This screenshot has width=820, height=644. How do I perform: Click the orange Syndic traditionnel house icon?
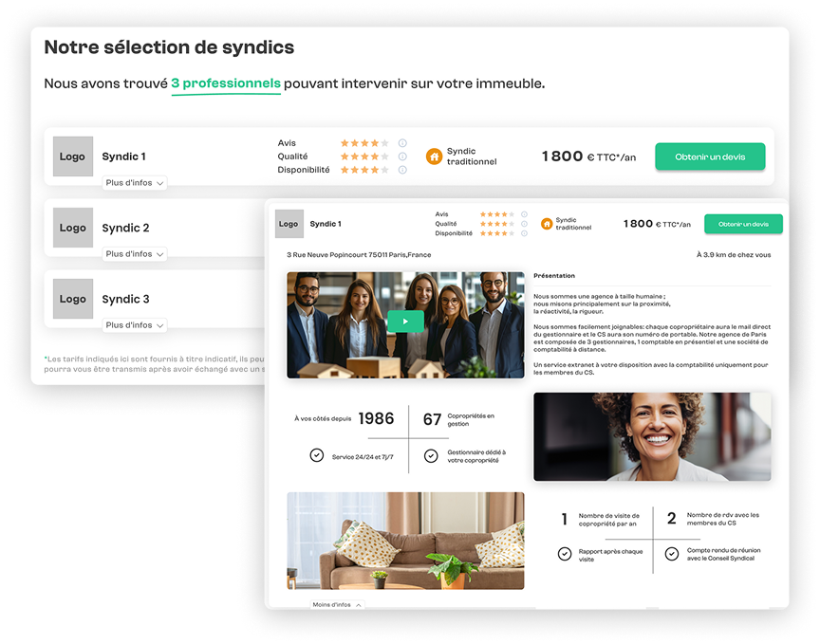coord(433,156)
